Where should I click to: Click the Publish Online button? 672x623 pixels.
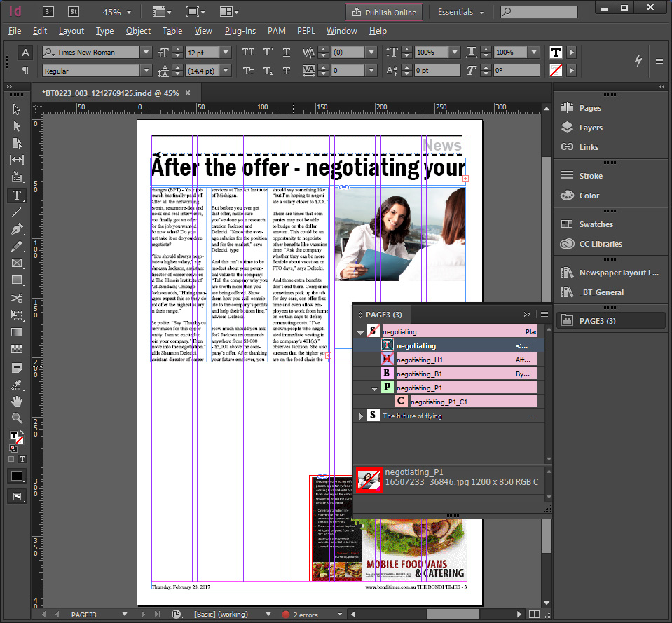(x=384, y=13)
